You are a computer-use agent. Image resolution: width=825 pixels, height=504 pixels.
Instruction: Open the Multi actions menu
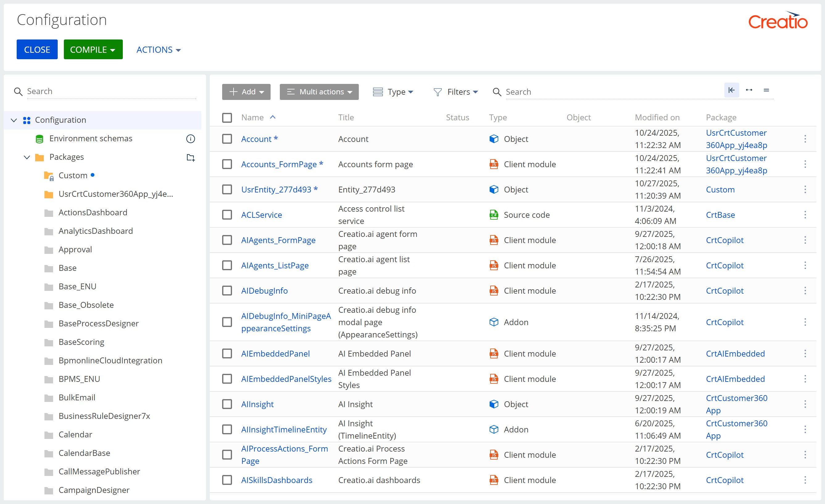point(319,92)
